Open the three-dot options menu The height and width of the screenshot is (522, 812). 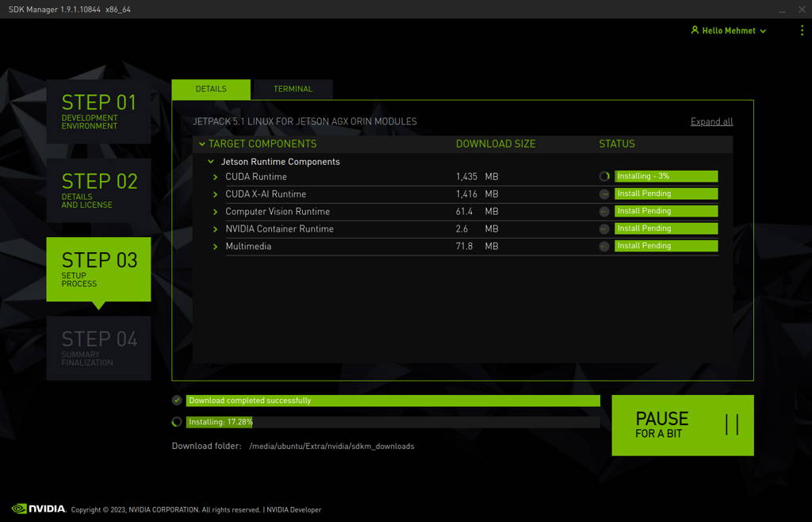pyautogui.click(x=802, y=31)
